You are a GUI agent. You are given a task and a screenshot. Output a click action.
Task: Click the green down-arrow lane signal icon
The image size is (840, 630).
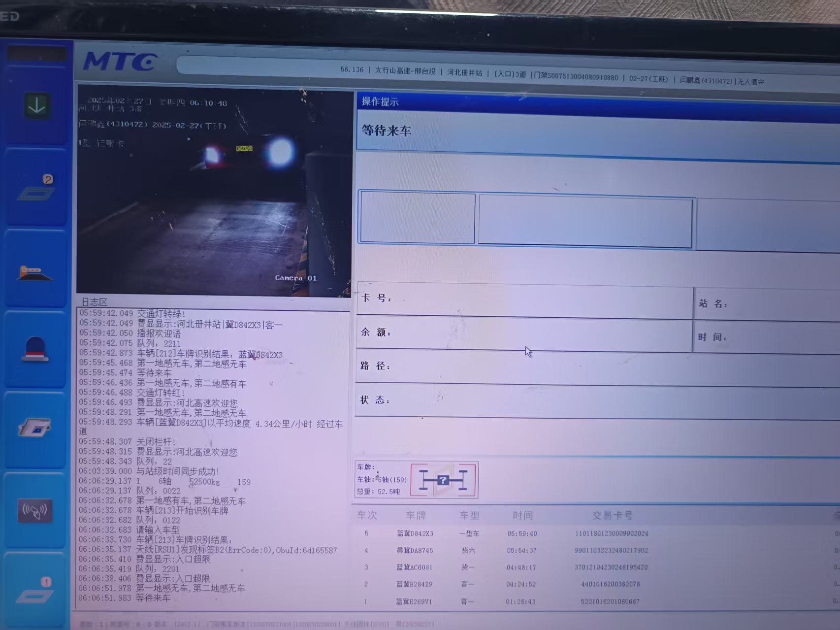click(37, 105)
